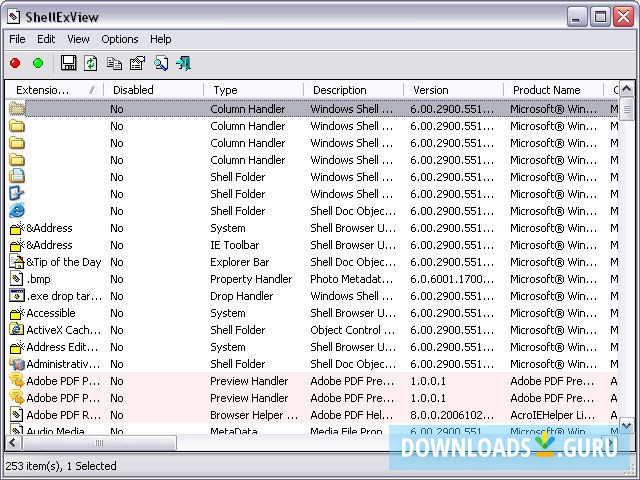Click the ActiveX Cache folder icon
Image resolution: width=640 pixels, height=480 pixels.
17,330
